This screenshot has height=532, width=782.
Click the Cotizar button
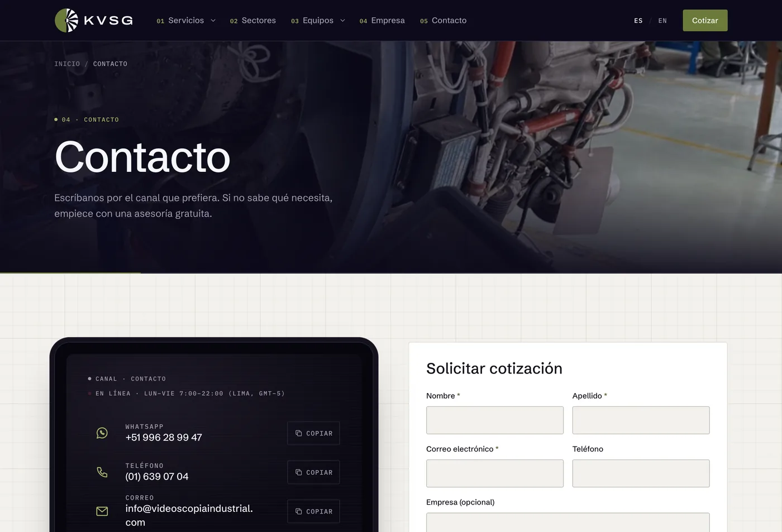(x=705, y=21)
